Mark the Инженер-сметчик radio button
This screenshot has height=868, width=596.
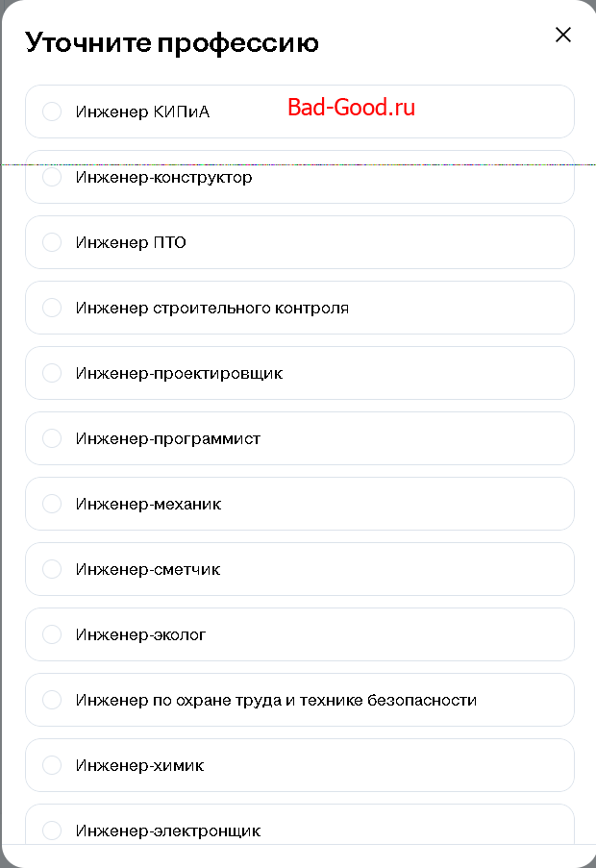[x=52, y=569]
